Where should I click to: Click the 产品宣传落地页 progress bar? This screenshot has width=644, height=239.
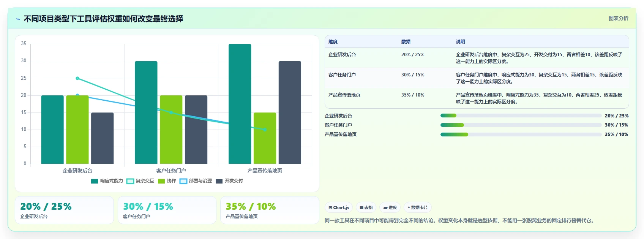click(521, 135)
